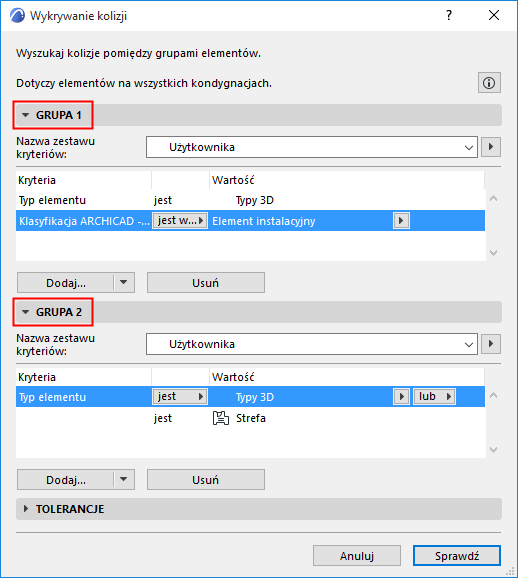The height and width of the screenshot is (578, 518).
Task: Open the GRUPA 2 criteria set name dropdown
Action: click(x=312, y=344)
